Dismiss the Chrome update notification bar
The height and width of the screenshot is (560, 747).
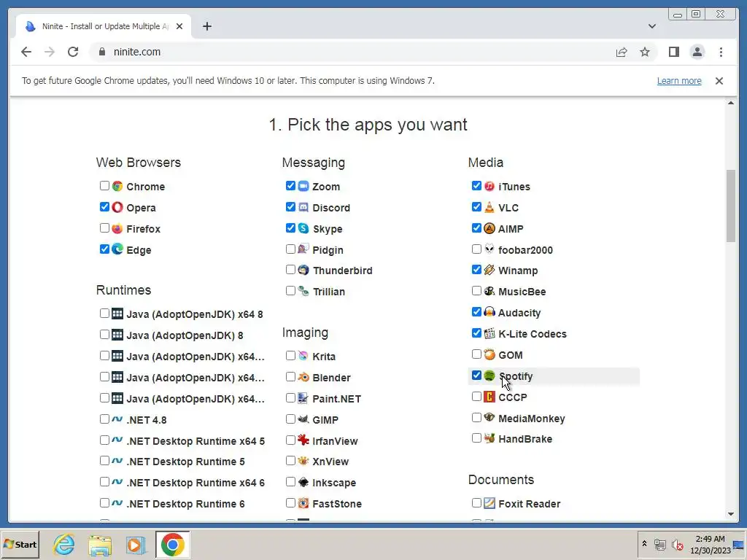pyautogui.click(x=719, y=81)
